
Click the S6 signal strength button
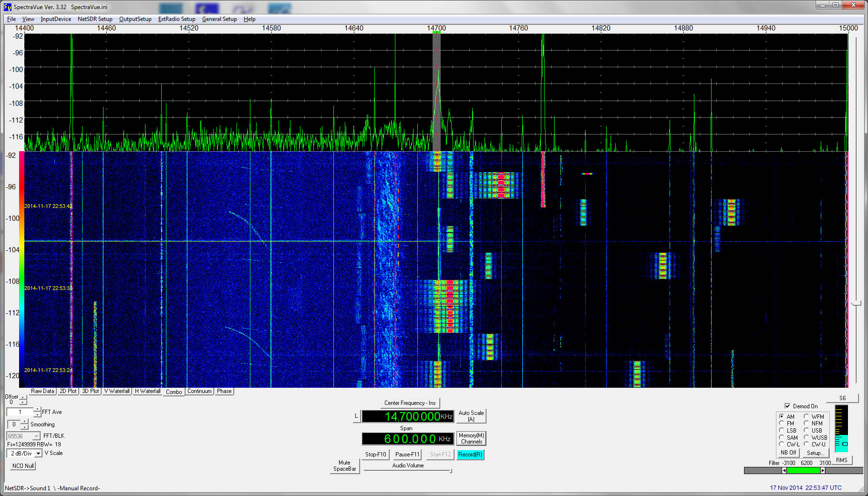point(843,398)
